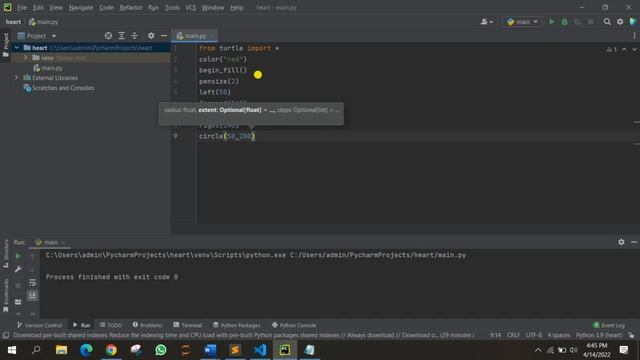
Task: Click the Python 3.9 interpreter status widget
Action: click(599, 336)
